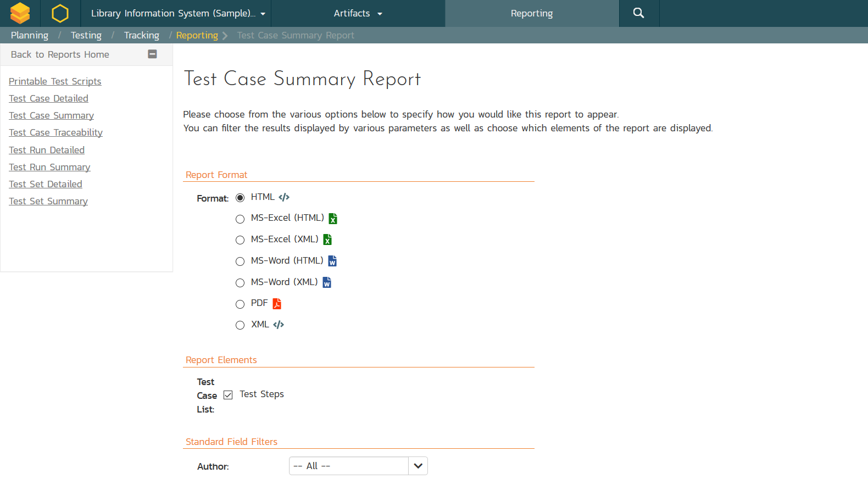Open the Artifacts dropdown menu
The image size is (868, 479).
(358, 13)
